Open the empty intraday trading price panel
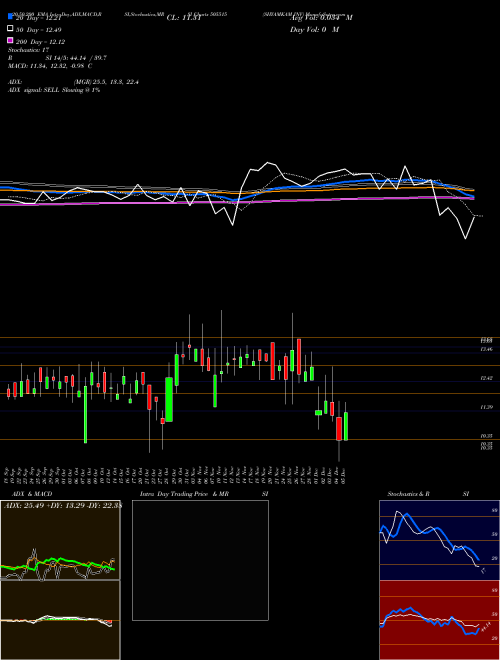Image resolution: width=500 pixels, height=660 pixels. pyautogui.click(x=200, y=560)
